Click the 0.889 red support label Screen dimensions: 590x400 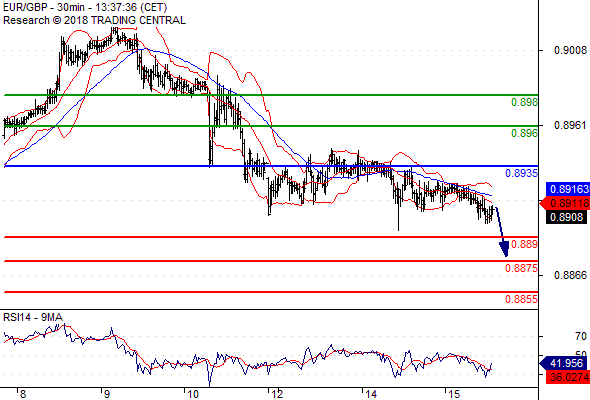tap(524, 244)
